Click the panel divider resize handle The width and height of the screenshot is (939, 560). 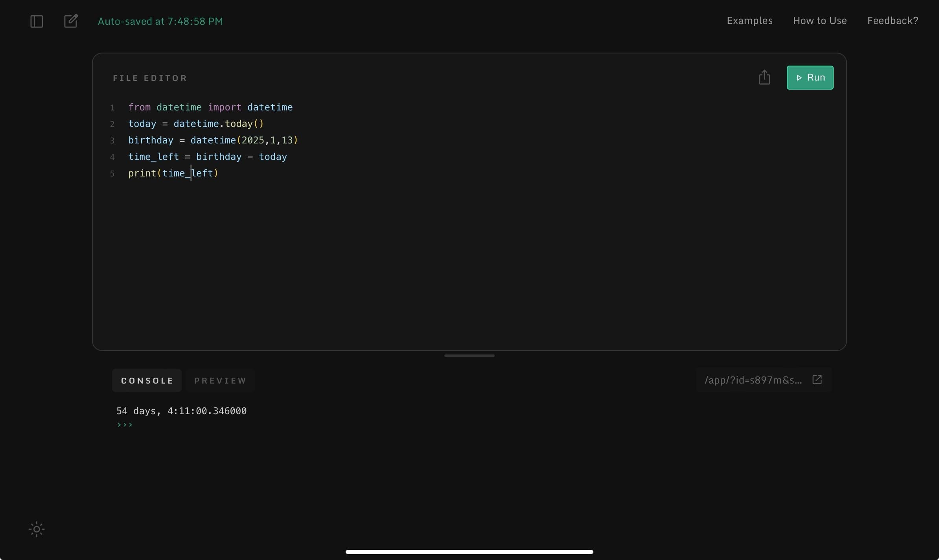469,355
